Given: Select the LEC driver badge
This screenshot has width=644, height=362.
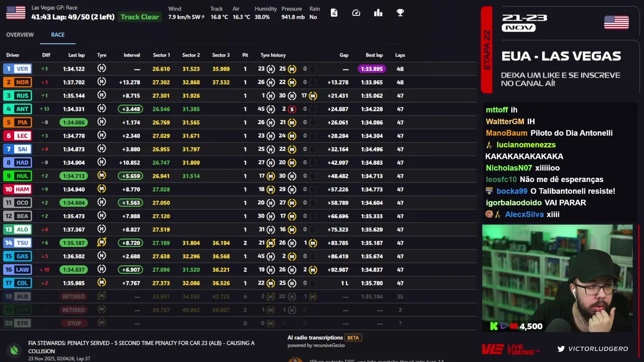Looking at the screenshot, I should tap(18, 136).
